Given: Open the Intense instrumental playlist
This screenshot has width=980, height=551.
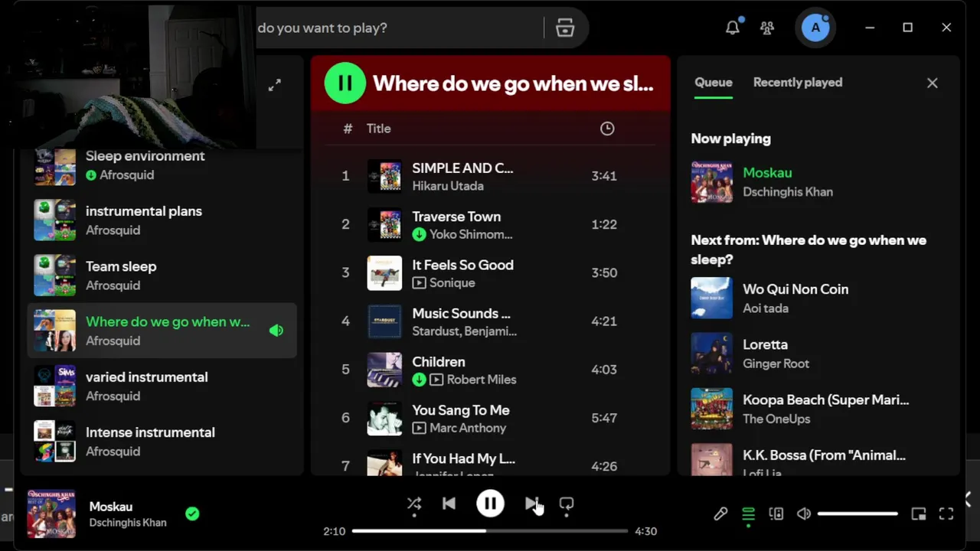Looking at the screenshot, I should (162, 442).
